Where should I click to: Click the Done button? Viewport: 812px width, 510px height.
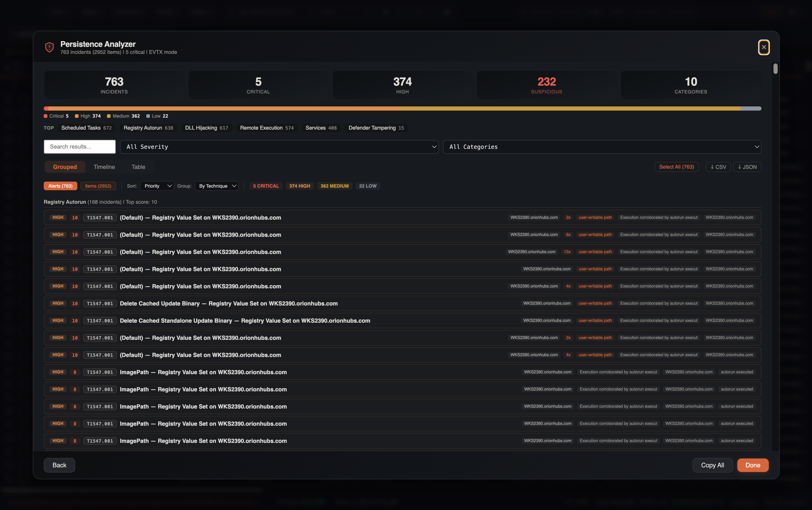click(x=753, y=465)
